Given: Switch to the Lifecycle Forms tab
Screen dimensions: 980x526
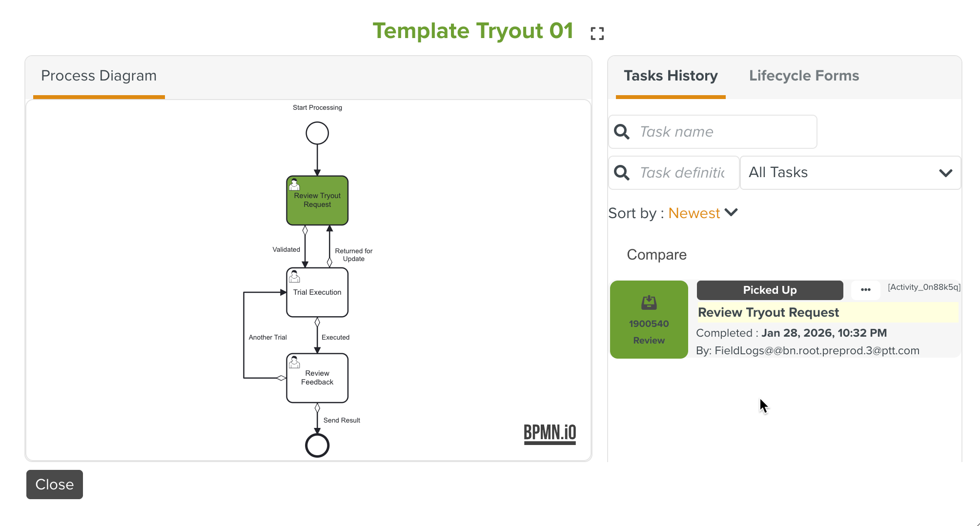Looking at the screenshot, I should coord(804,76).
